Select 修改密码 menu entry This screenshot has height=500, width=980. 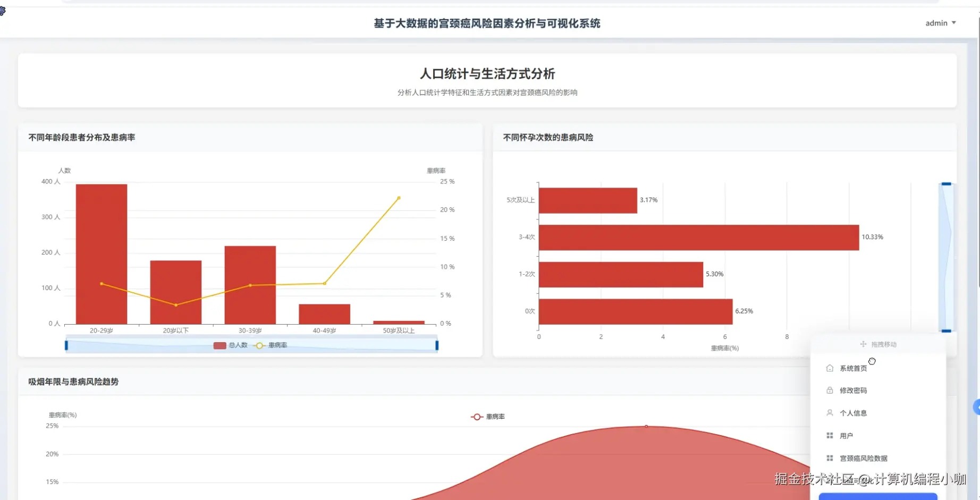coord(878,391)
